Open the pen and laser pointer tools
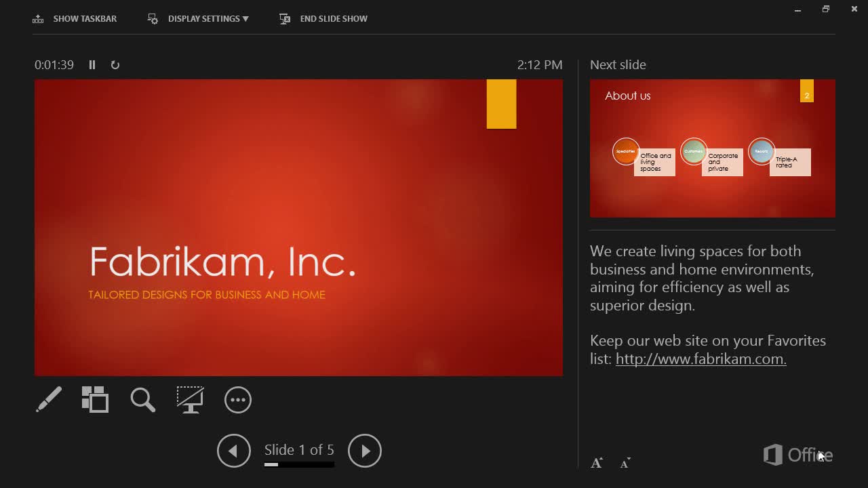868x488 pixels. (x=49, y=400)
